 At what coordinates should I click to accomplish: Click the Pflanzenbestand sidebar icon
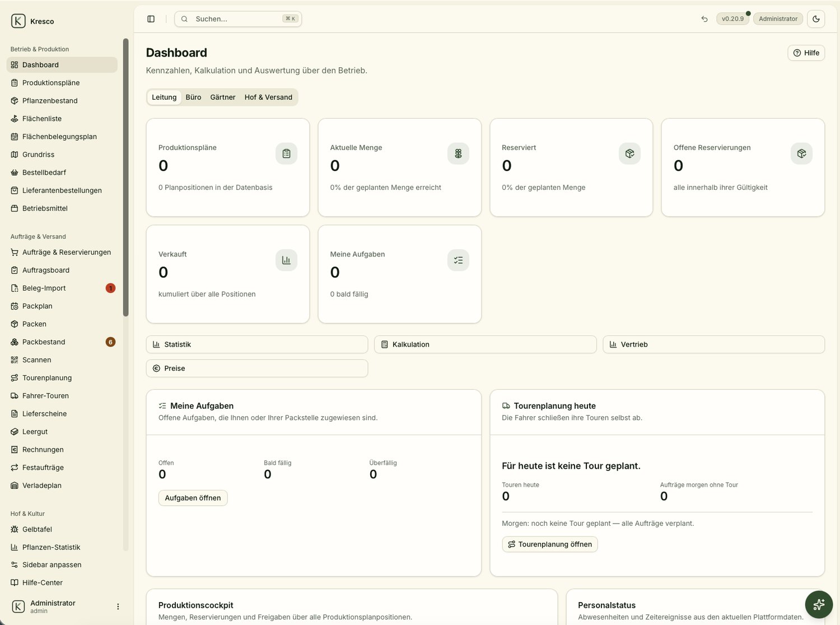[15, 101]
